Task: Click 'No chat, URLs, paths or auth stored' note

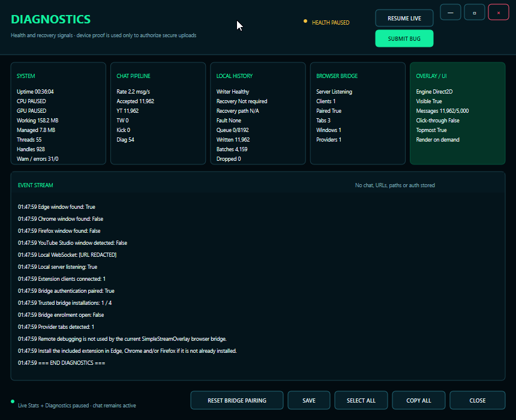Action: [395, 185]
